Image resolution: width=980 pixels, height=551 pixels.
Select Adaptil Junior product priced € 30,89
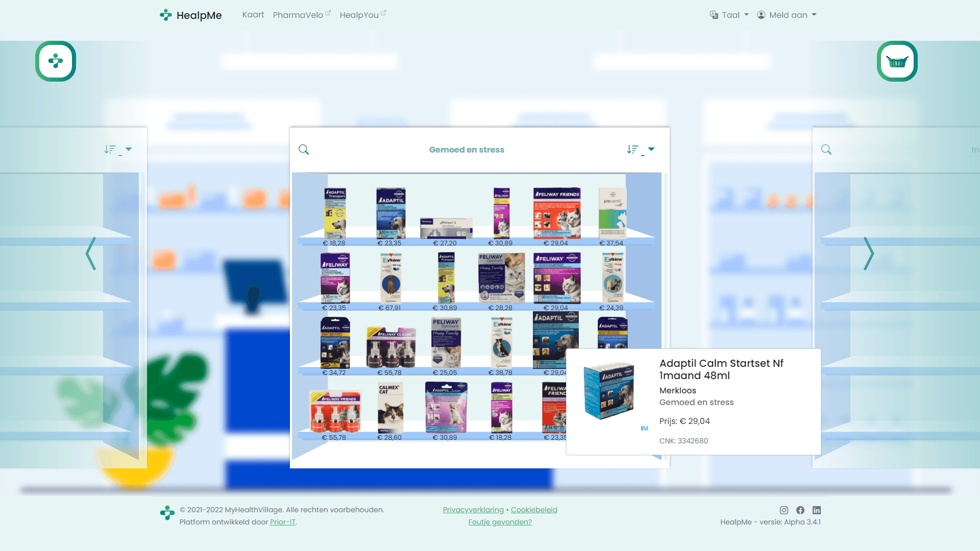(x=446, y=408)
